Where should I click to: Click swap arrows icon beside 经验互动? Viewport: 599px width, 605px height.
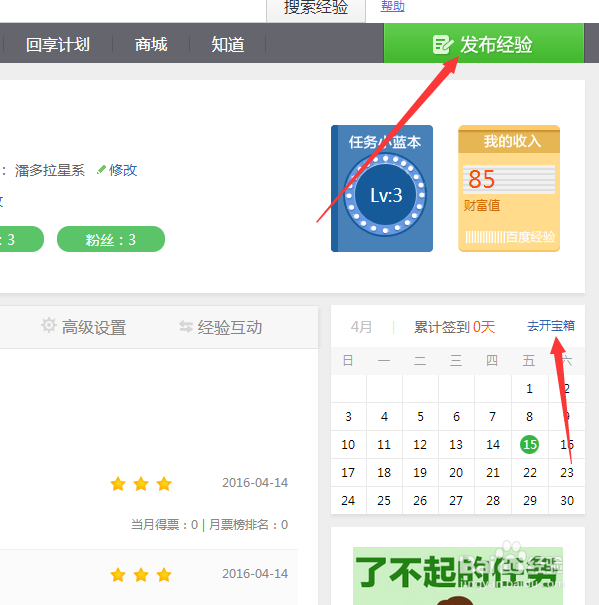click(x=186, y=327)
